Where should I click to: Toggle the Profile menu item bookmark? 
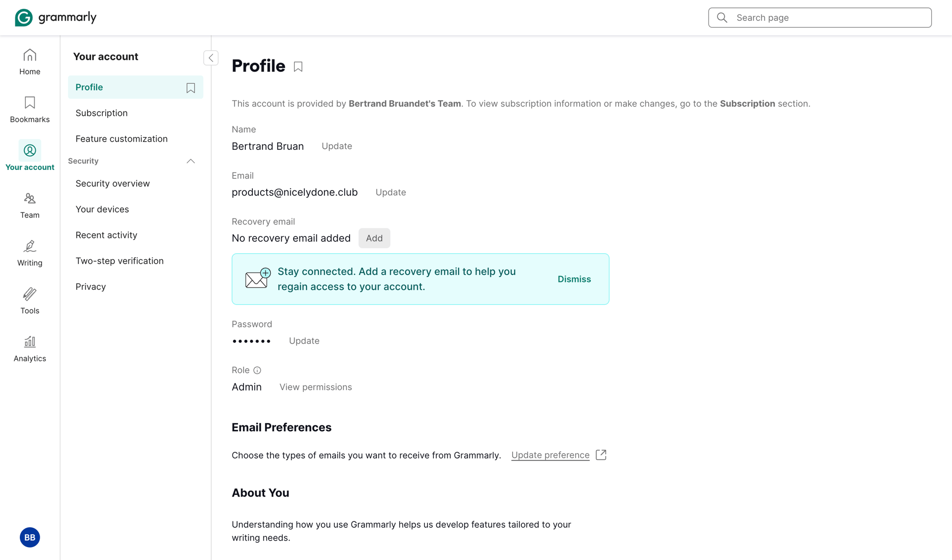click(x=190, y=87)
